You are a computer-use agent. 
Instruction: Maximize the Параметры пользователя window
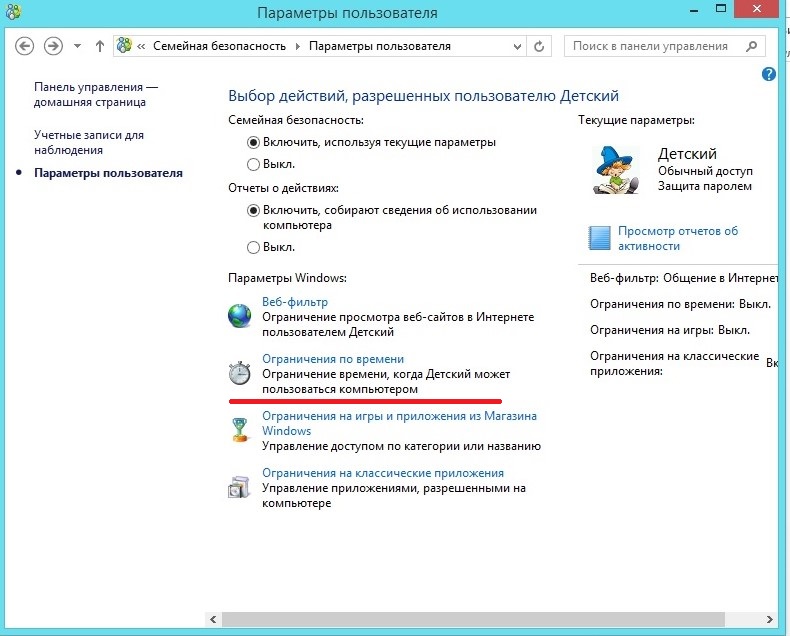[721, 9]
